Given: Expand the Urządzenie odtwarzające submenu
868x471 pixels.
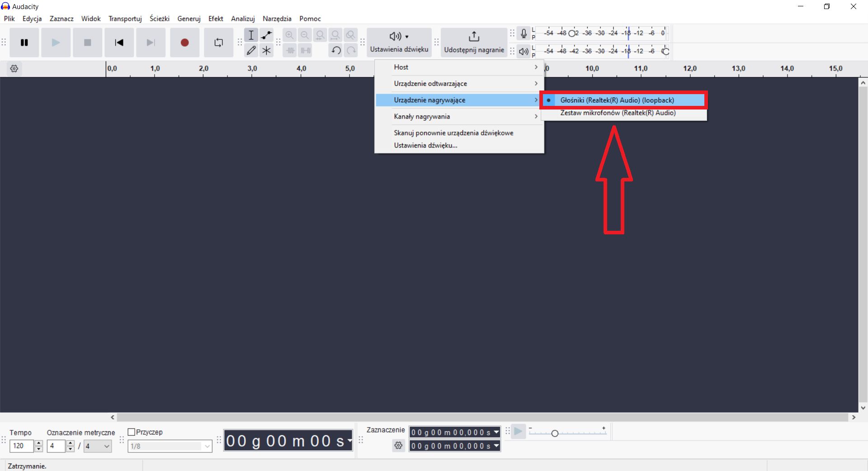Looking at the screenshot, I should pyautogui.click(x=459, y=84).
